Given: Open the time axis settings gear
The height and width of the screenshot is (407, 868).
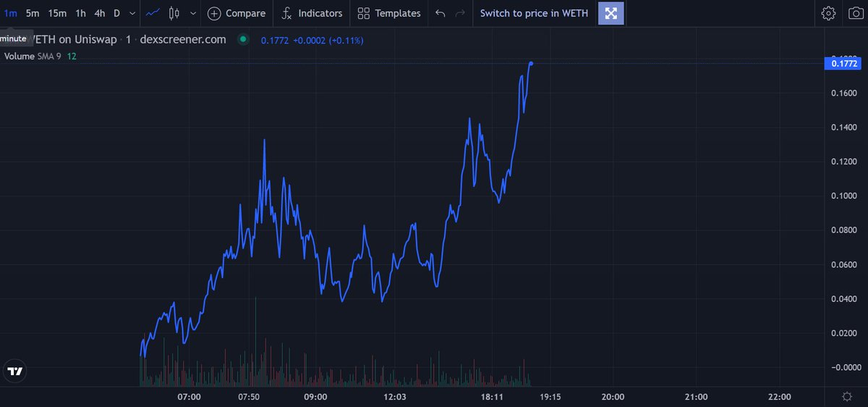Looking at the screenshot, I should click(x=847, y=396).
